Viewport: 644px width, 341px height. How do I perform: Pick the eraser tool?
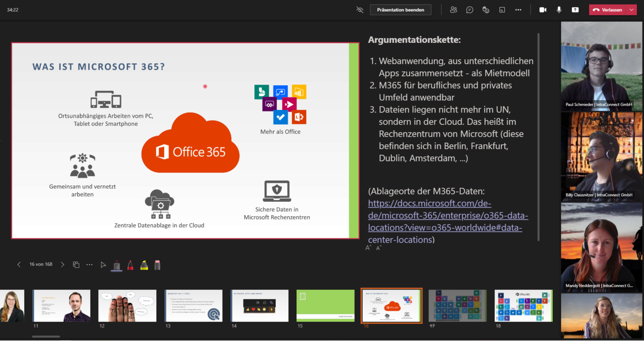click(x=157, y=265)
